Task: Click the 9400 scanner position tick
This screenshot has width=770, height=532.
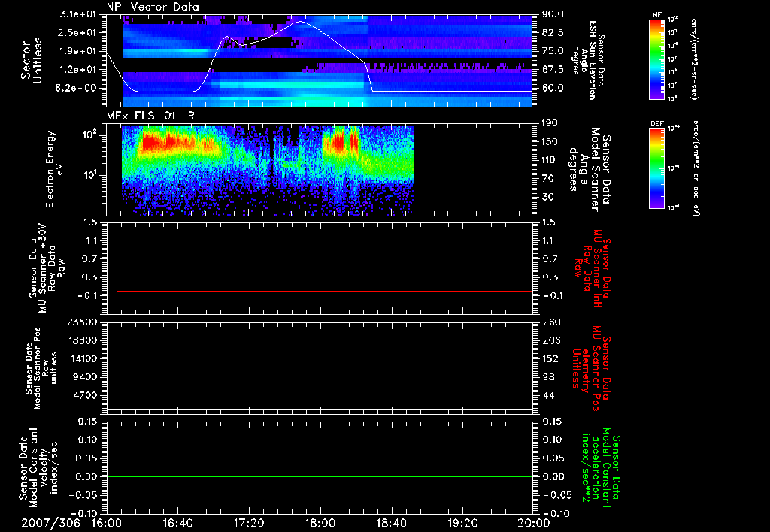Action: click(84, 377)
